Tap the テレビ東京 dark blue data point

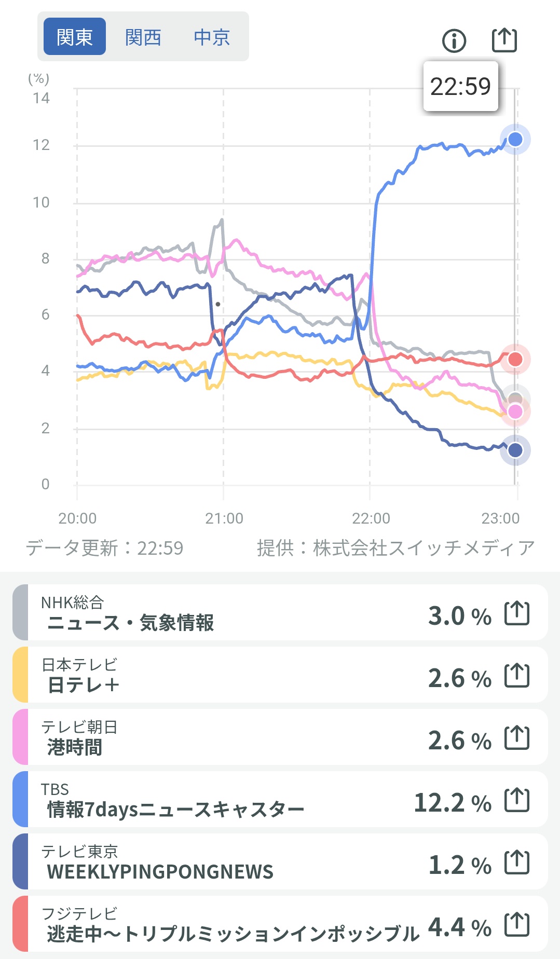point(515,450)
